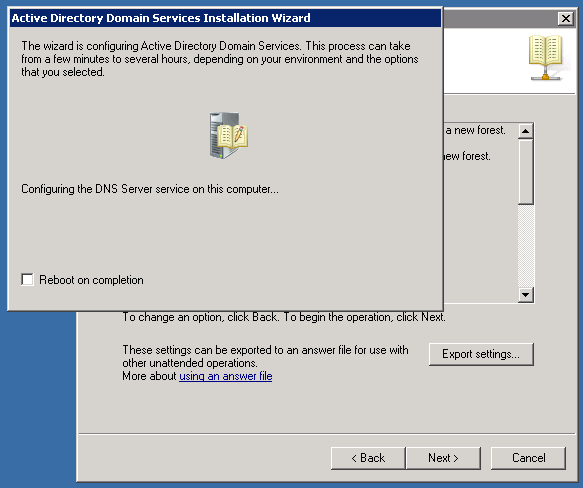The height and width of the screenshot is (488, 583).
Task: Close the background wizard window with X
Action: [566, 18]
